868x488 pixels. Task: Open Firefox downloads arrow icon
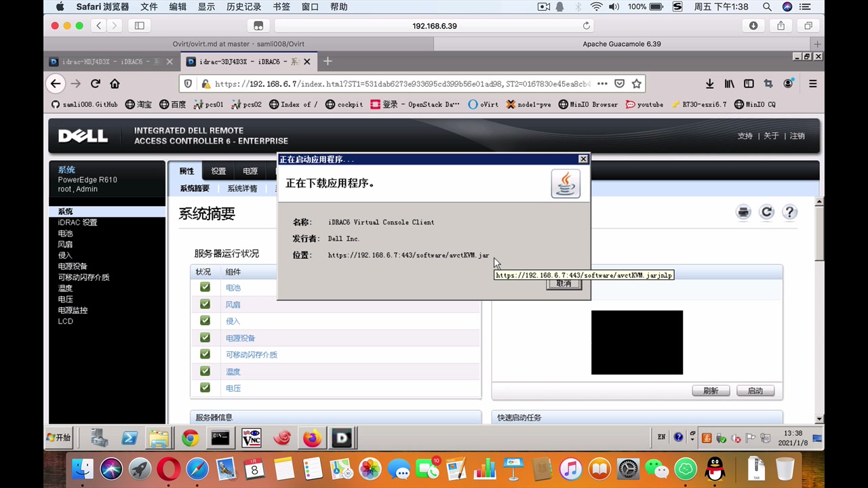pyautogui.click(x=709, y=84)
